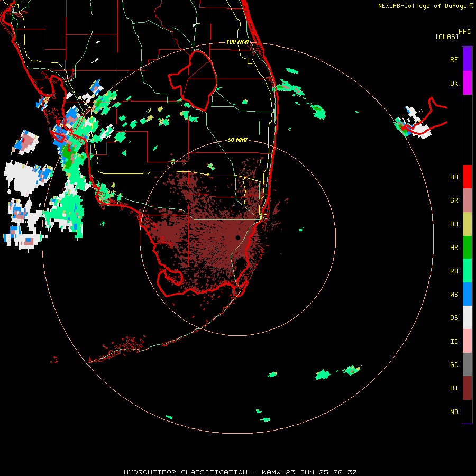This screenshot has width=476, height=476.
Task: Click the HR legend label
Action: click(454, 248)
